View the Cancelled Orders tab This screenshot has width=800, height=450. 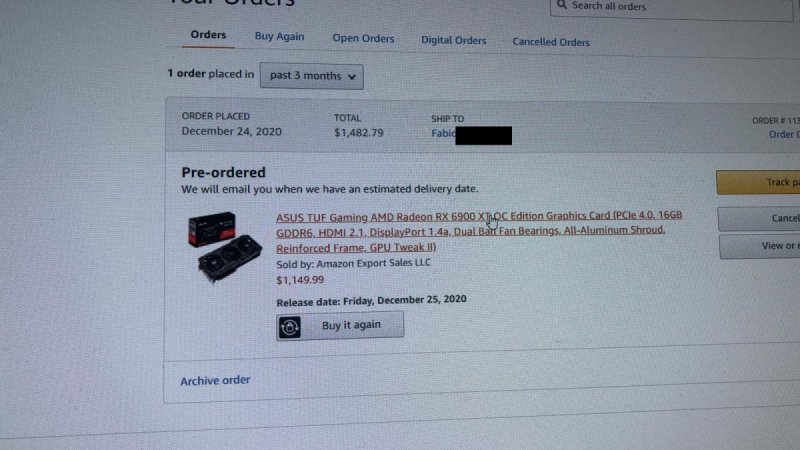point(551,42)
